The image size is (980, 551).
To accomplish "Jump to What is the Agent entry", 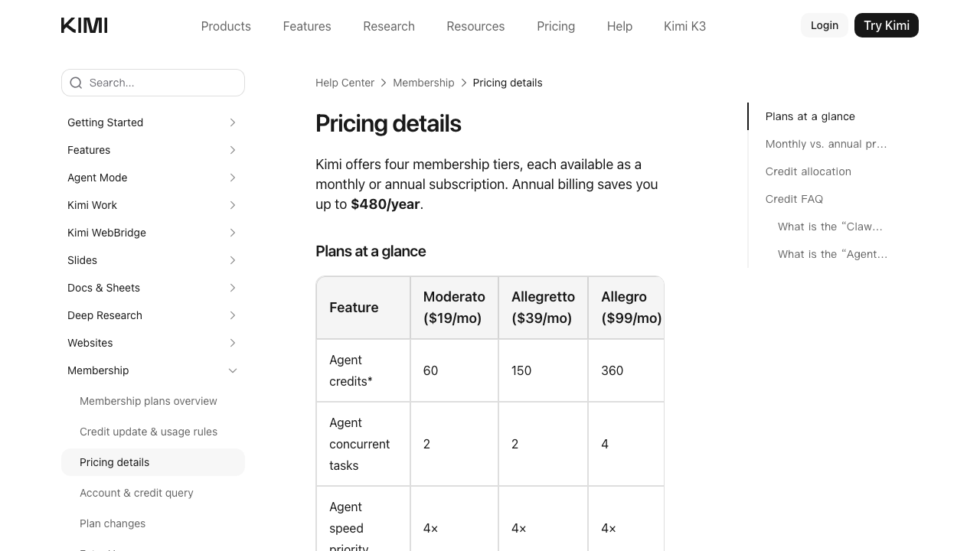I will coord(832,254).
